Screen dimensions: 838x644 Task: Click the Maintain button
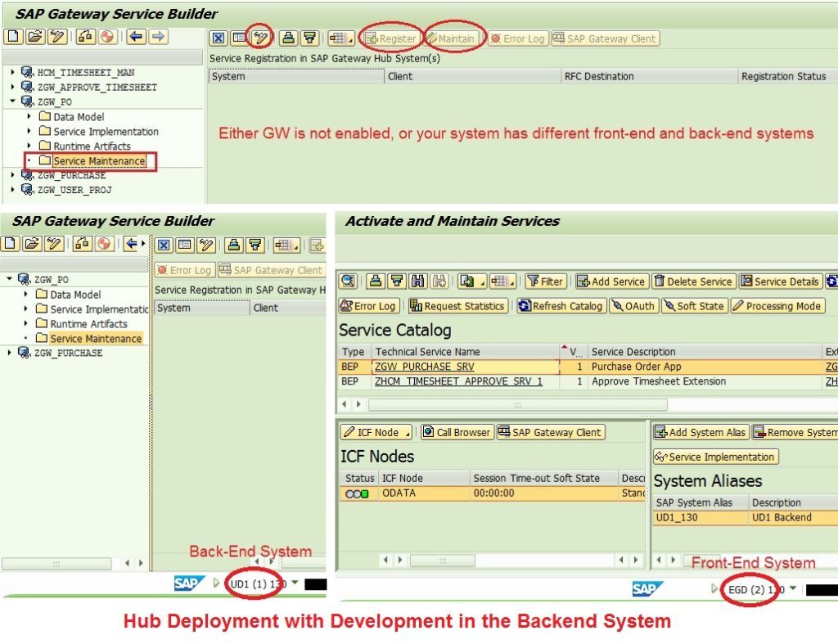click(450, 38)
